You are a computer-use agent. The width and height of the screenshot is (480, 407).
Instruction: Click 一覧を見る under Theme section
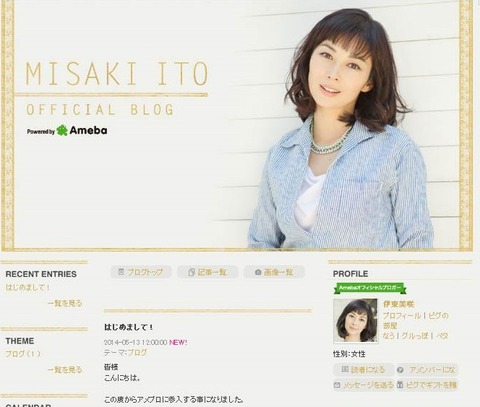pos(65,370)
